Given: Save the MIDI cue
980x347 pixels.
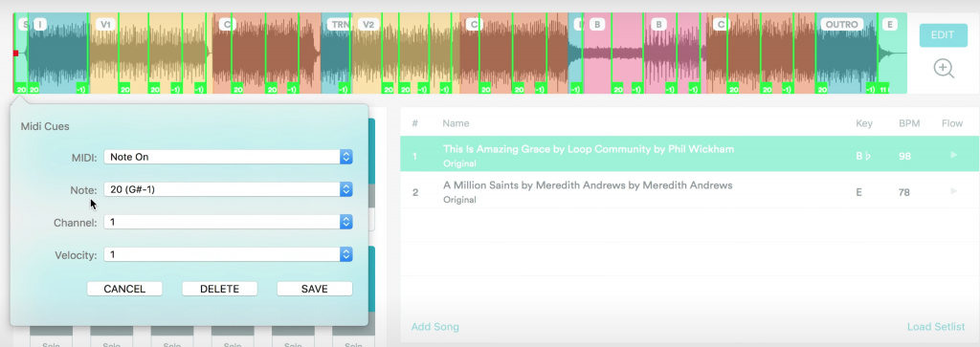Looking at the screenshot, I should point(314,289).
